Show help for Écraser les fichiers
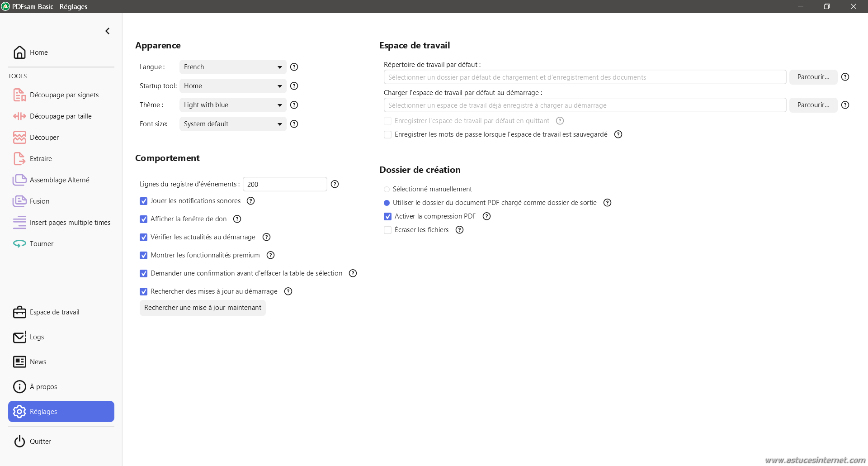 click(460, 230)
